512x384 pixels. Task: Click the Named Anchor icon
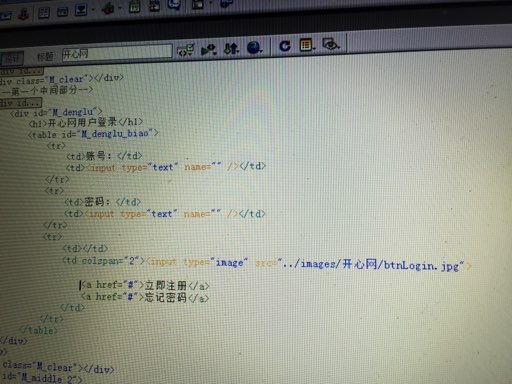click(23, 14)
